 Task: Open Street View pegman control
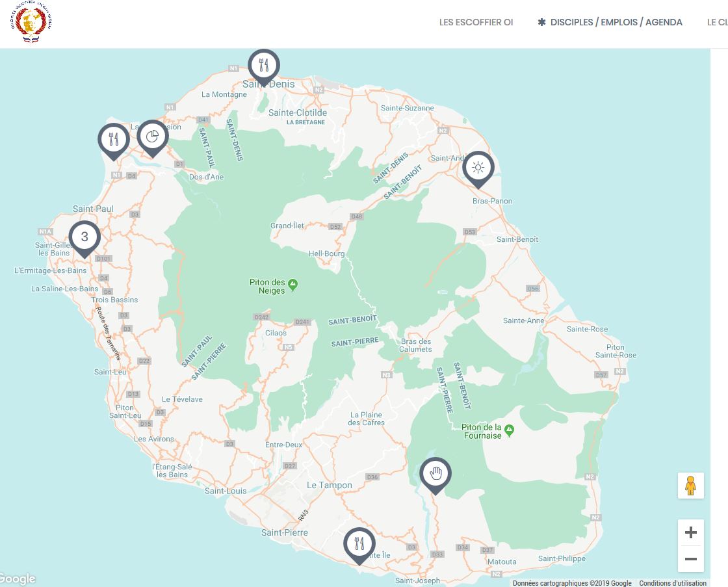(x=691, y=486)
